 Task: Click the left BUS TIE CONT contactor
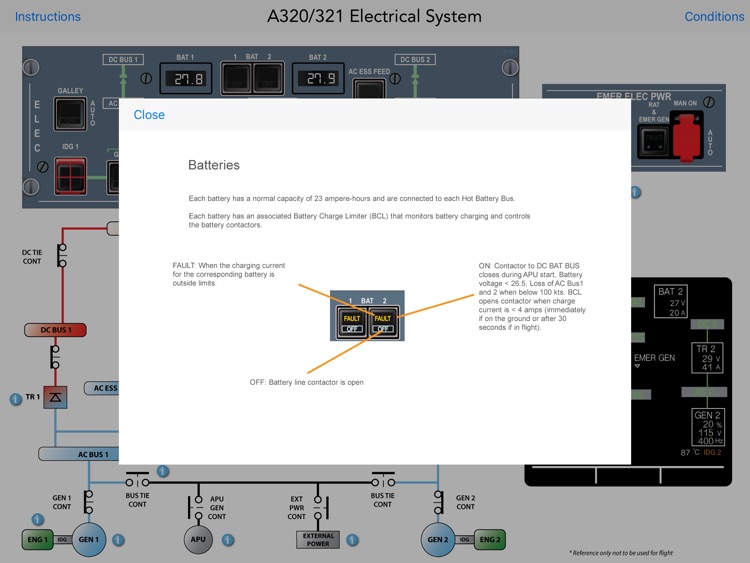pos(137,480)
